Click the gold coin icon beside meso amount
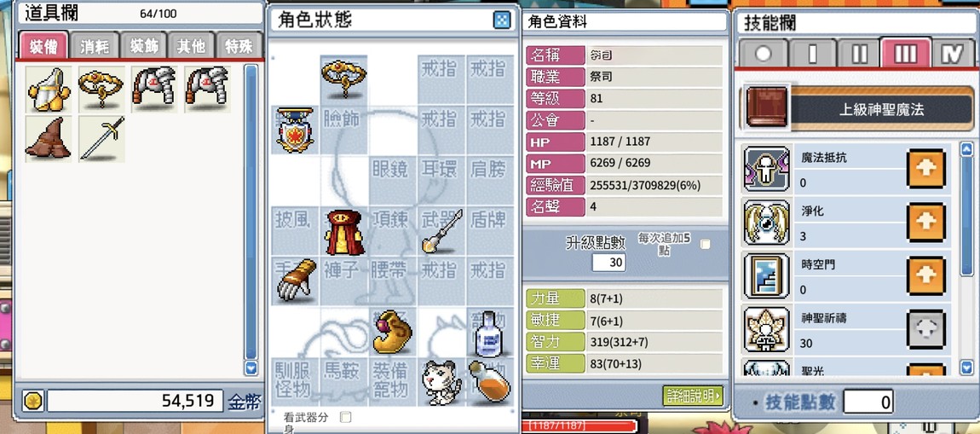This screenshot has height=434, width=980. coord(33,401)
